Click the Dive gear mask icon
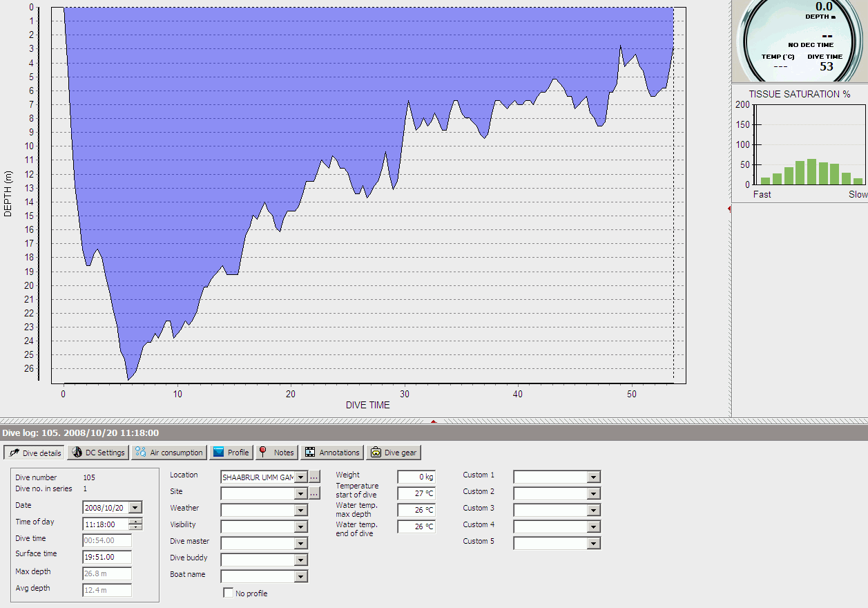The height and width of the screenshot is (608, 868). (376, 453)
